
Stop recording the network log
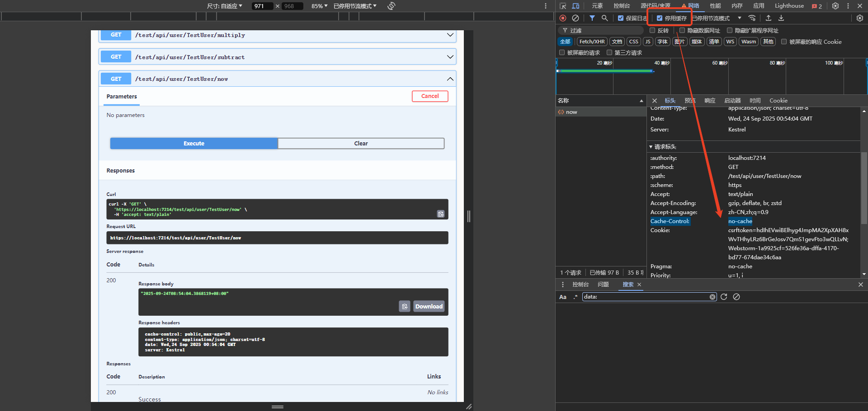pos(563,18)
